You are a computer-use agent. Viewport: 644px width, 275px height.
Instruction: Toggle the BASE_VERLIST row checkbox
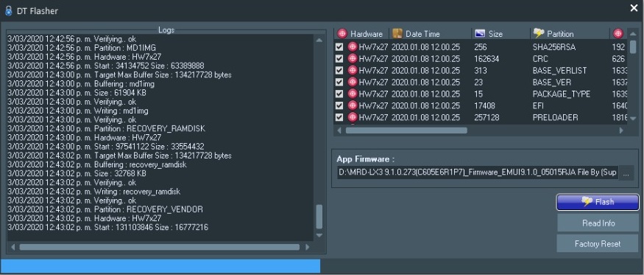tap(339, 70)
